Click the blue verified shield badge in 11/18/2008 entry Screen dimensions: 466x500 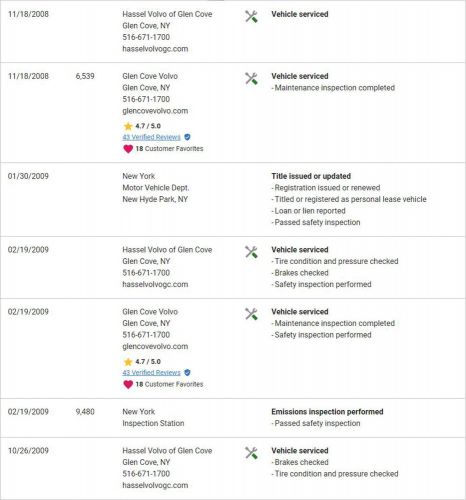(x=187, y=137)
